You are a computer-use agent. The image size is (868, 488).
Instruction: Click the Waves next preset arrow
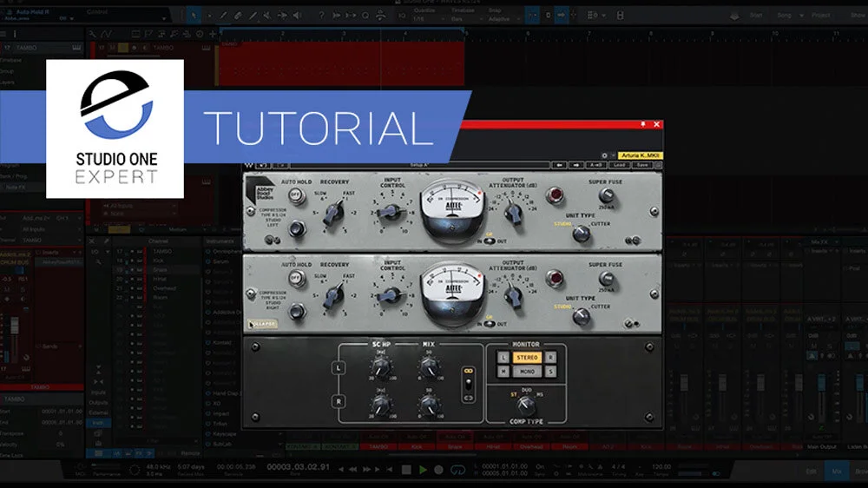[575, 165]
